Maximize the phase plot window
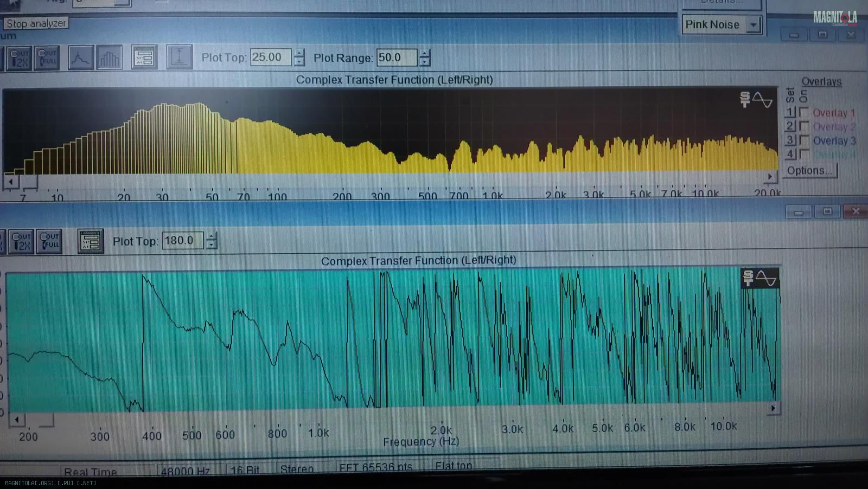The image size is (868, 489). tap(827, 211)
